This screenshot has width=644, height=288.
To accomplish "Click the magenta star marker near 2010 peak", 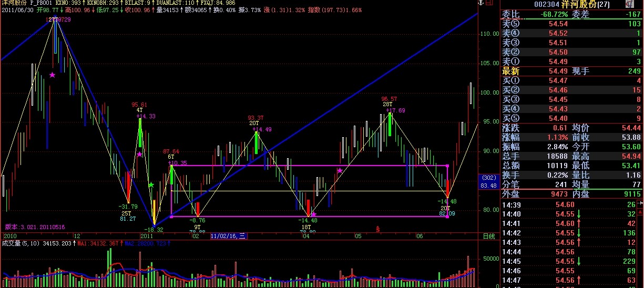I will point(52,75).
